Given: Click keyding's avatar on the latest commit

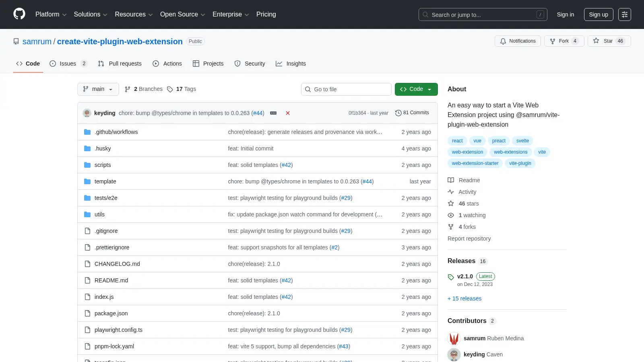Looking at the screenshot, I should 87,113.
